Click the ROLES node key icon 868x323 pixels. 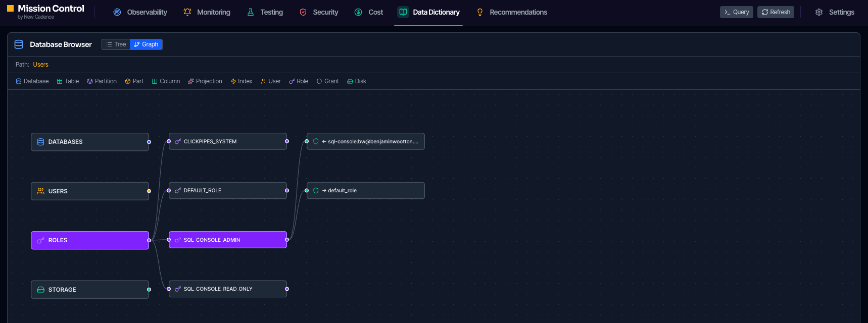(x=41, y=240)
